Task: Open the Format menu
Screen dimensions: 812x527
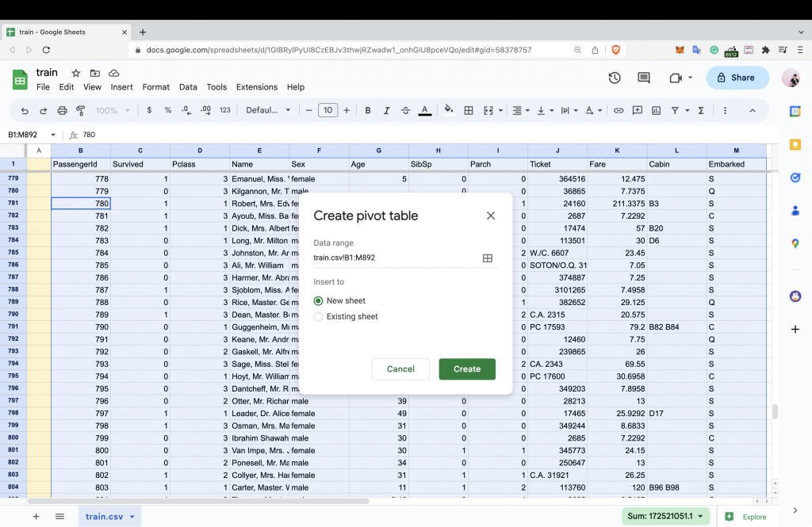Action: coord(156,87)
